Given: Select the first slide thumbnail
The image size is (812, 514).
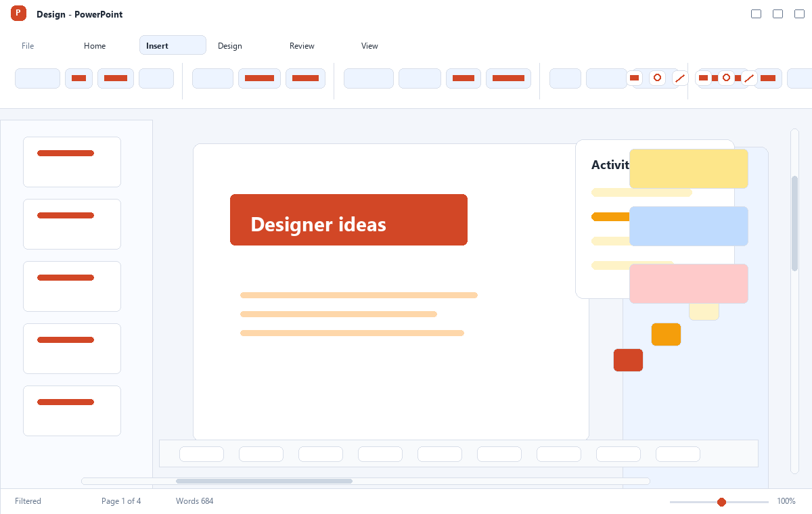Looking at the screenshot, I should pos(72,162).
